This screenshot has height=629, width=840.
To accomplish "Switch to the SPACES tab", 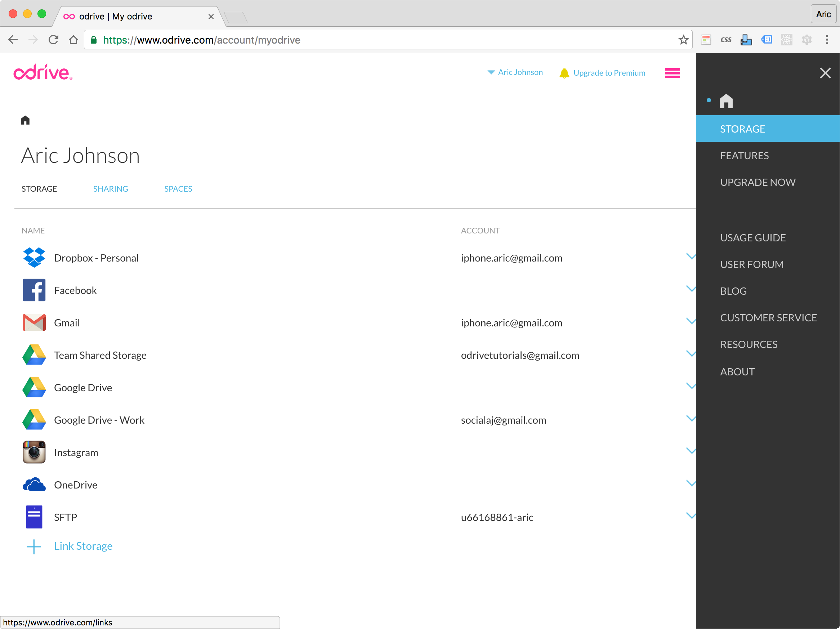I will (x=178, y=188).
